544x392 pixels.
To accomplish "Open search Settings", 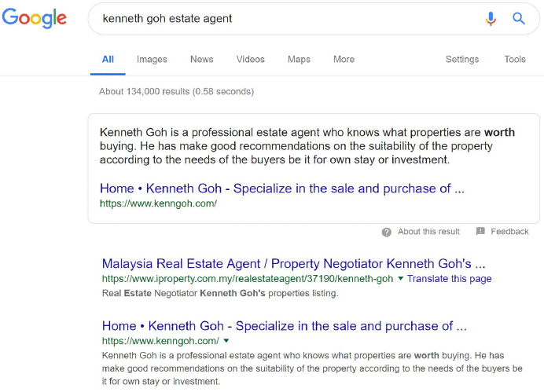I will [462, 59].
